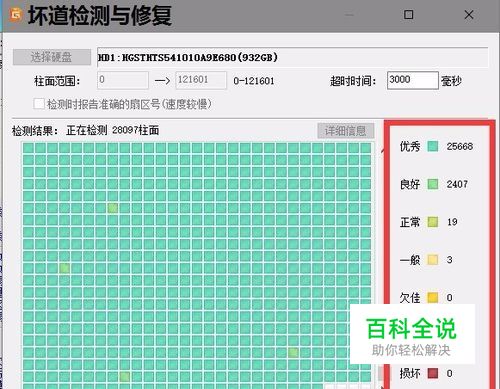Click the starting cylinder field showing 0
Screen dimensions: 500x389
[123, 80]
